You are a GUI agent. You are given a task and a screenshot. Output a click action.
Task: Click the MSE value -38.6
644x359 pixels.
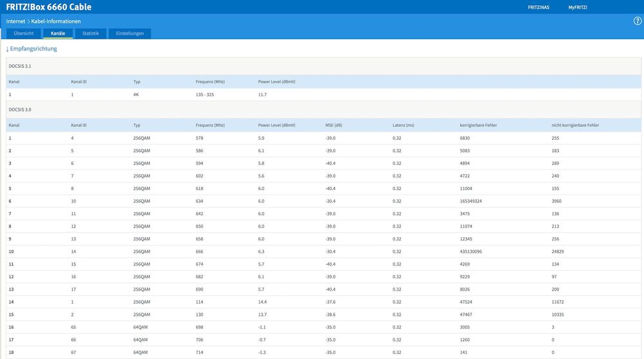click(x=331, y=315)
